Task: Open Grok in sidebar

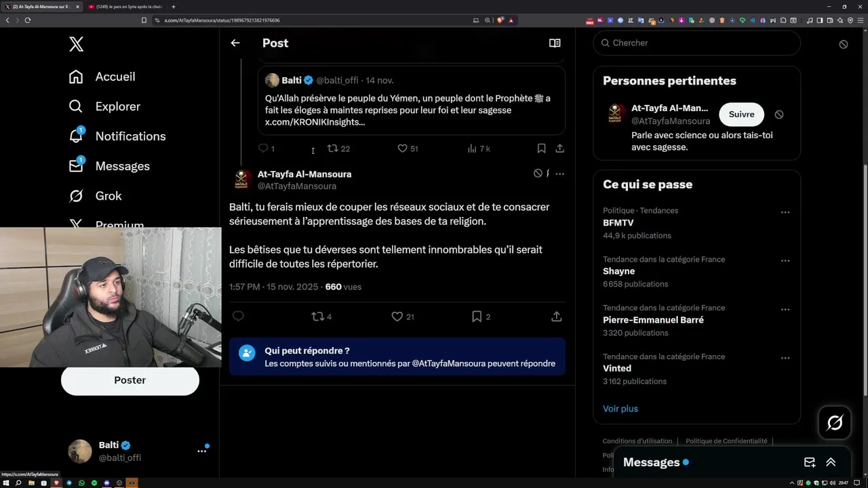Action: [x=96, y=196]
